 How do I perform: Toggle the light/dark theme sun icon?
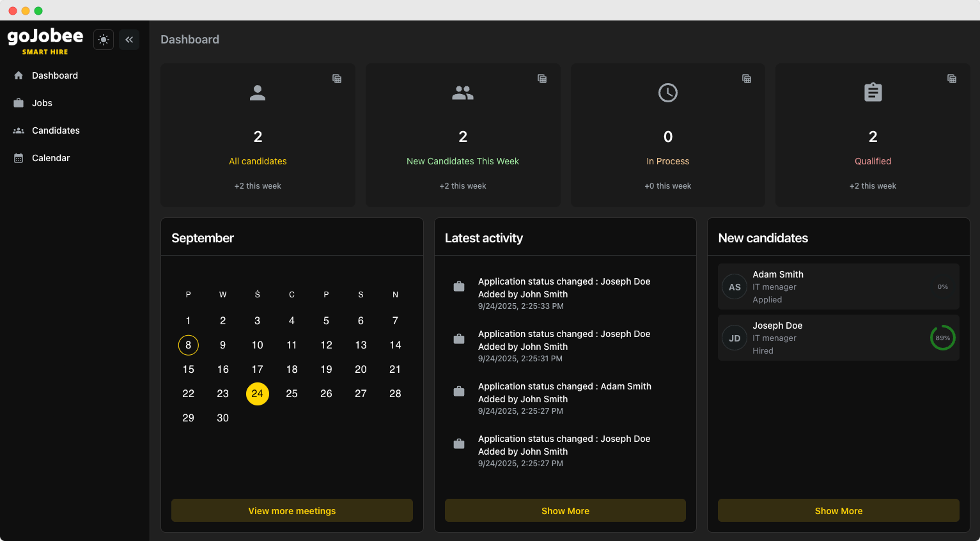104,40
